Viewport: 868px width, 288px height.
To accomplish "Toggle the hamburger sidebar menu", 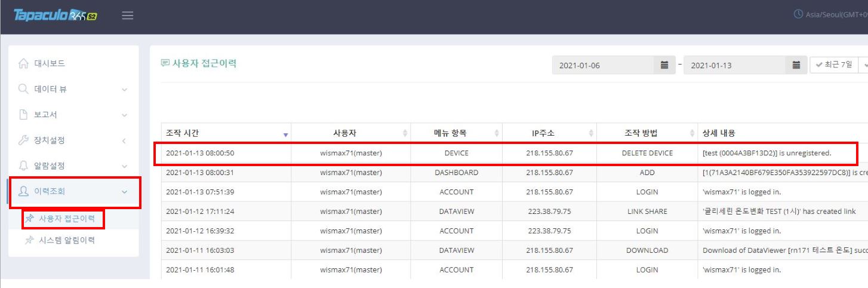I will 127,16.
